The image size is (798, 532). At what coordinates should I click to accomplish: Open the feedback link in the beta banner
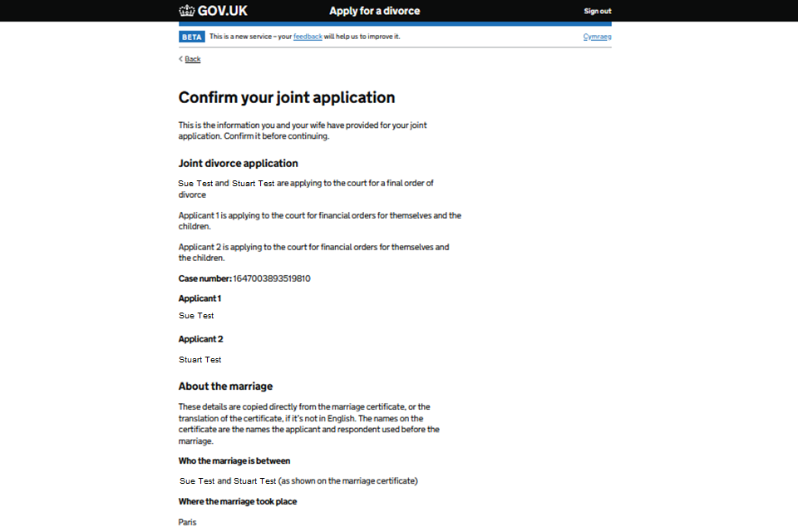(308, 37)
